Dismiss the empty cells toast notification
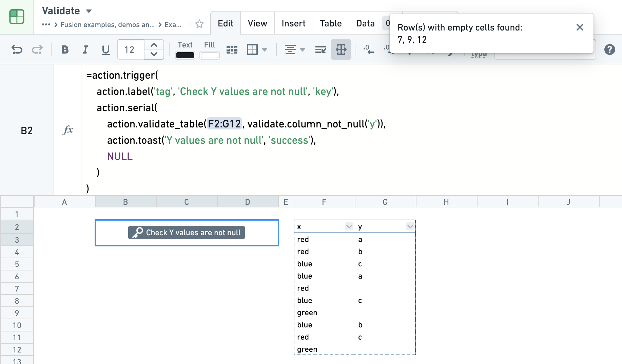The height and width of the screenshot is (364, 622). (x=580, y=27)
